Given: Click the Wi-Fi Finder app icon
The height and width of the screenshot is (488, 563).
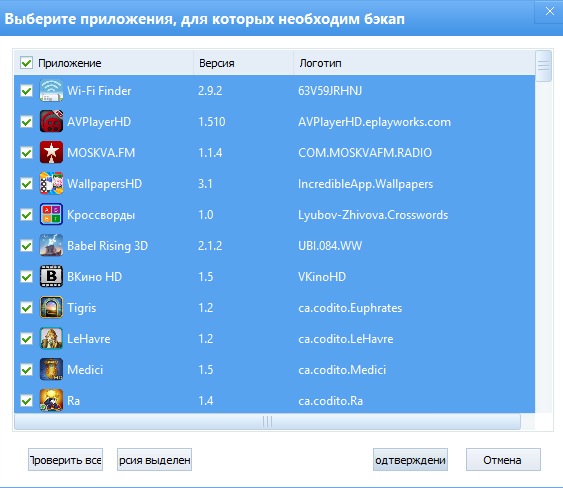Looking at the screenshot, I should (51, 90).
